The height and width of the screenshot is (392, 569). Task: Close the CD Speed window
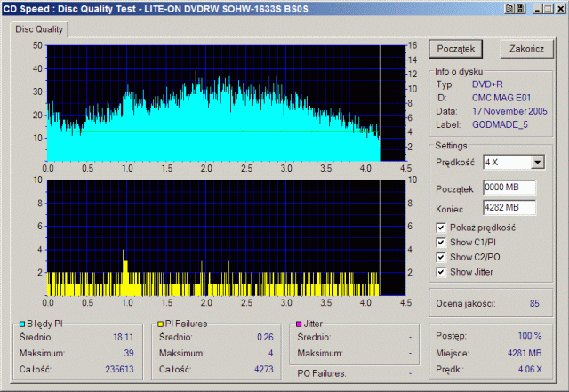coord(561,9)
